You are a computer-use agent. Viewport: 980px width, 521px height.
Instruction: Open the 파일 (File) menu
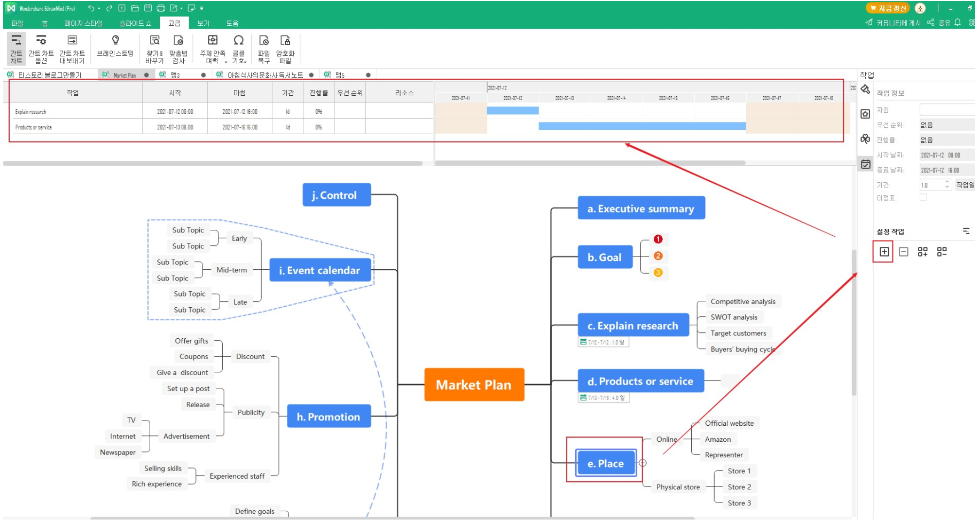(x=17, y=23)
